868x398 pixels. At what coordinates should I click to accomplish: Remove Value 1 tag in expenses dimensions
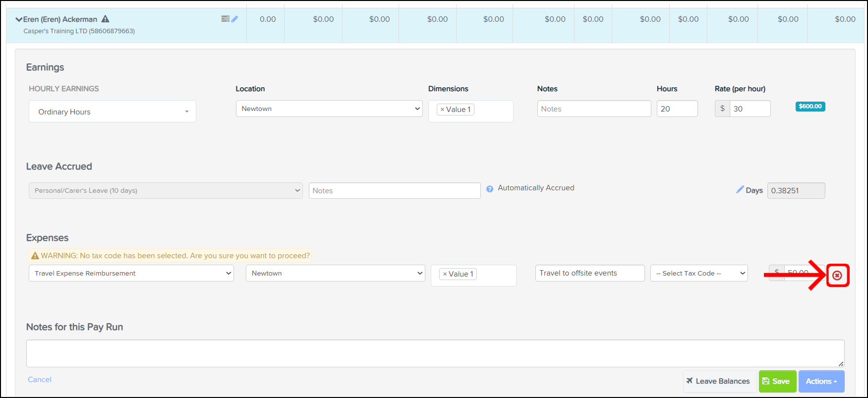pos(445,274)
